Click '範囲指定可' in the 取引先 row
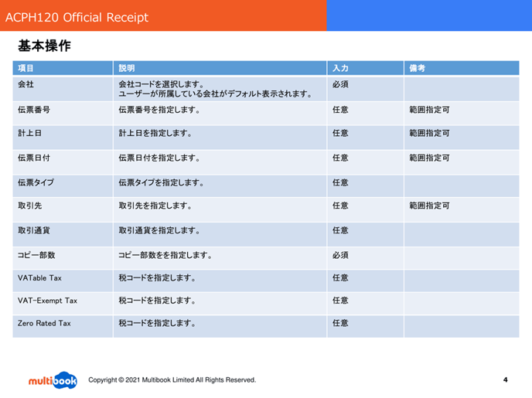 (x=429, y=206)
